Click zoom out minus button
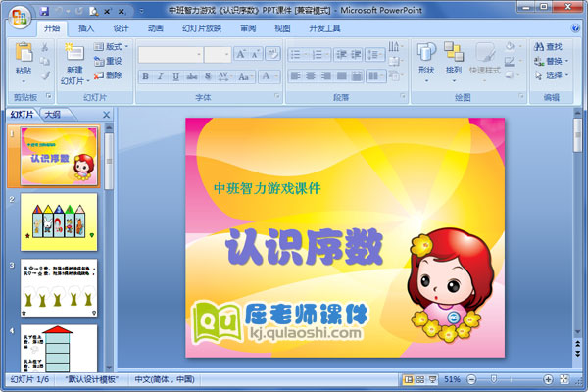Viewport: 588px width, 392px height. click(x=471, y=379)
